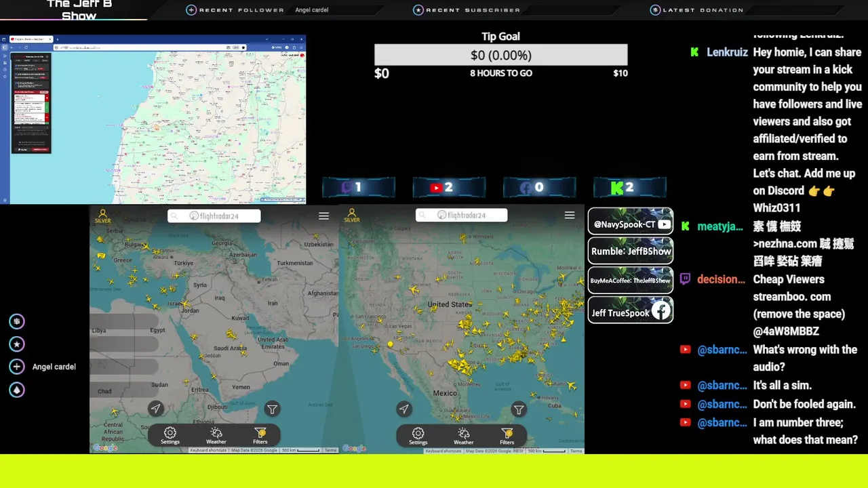The height and width of the screenshot is (488, 868).
Task: Click the chat message "It's all a sim."
Action: click(x=782, y=385)
